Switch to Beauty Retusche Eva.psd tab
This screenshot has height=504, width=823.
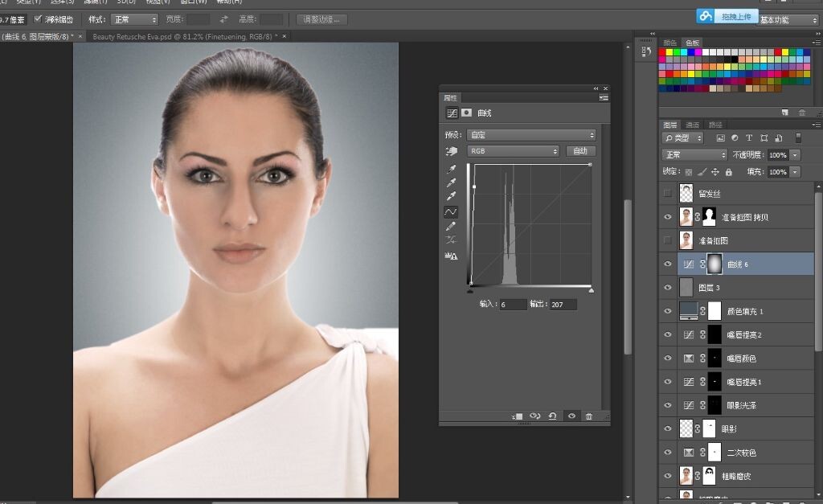(185, 37)
